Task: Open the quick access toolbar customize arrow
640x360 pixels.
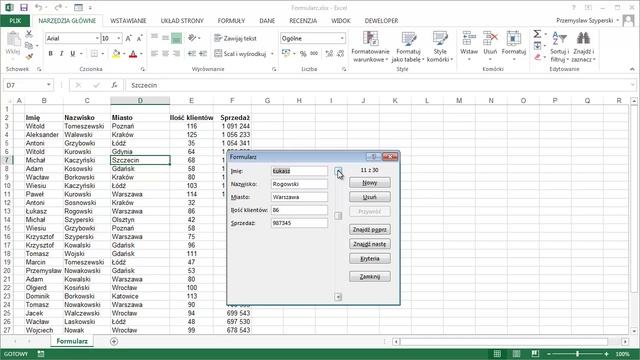Action: (x=90, y=8)
